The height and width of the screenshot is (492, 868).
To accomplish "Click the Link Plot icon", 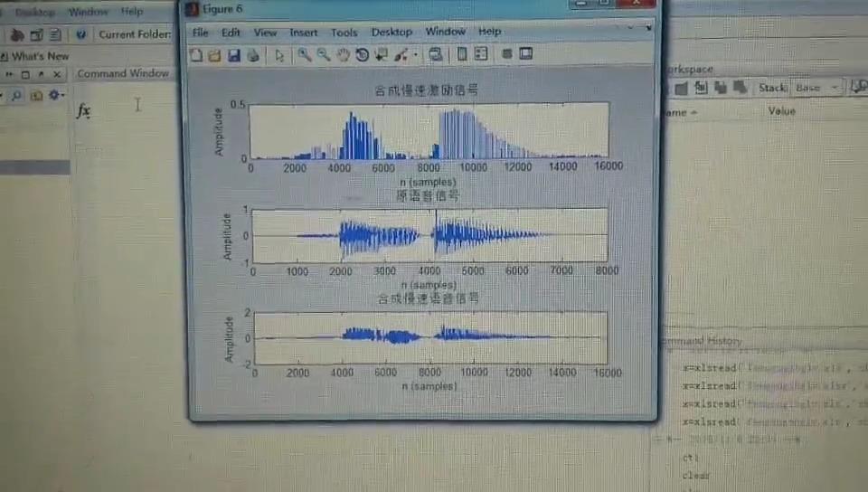I will [x=436, y=54].
